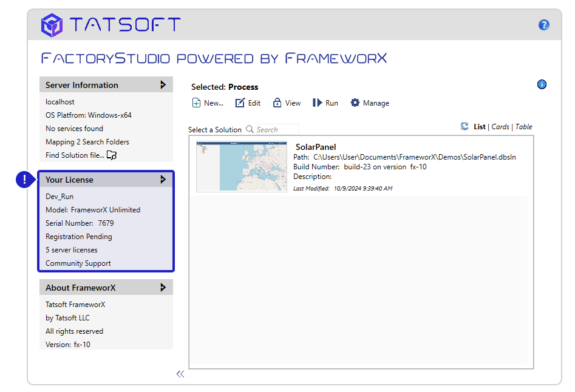Click the Build Number build-23 text
This screenshot has height=392, width=575.
click(359, 167)
